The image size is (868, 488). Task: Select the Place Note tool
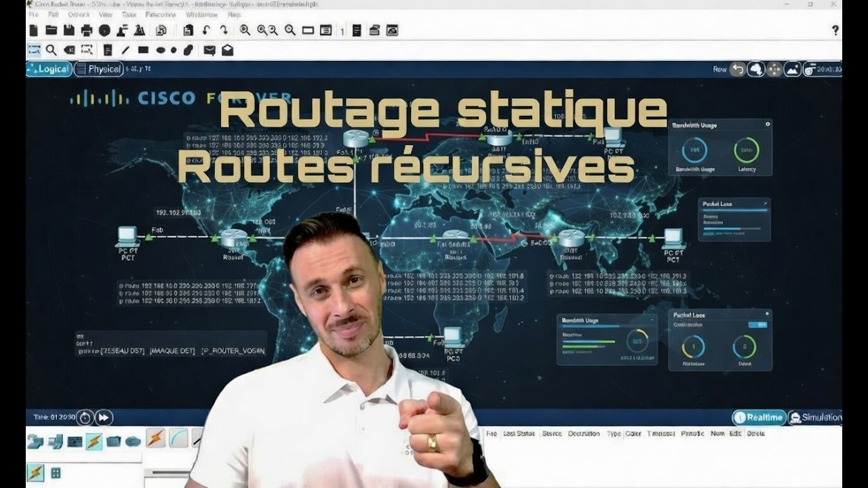[x=107, y=49]
